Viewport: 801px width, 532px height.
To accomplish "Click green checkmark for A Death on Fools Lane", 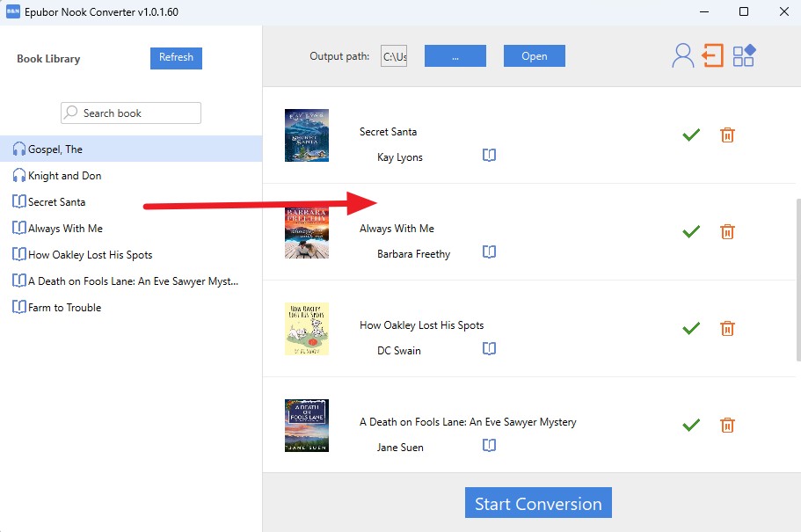I will (691, 425).
